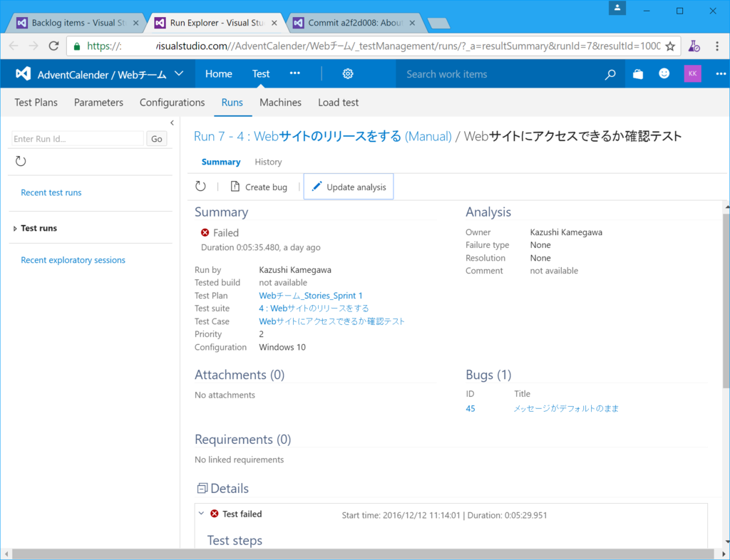Collapse the Details section box icon
The image size is (730, 560).
click(x=202, y=488)
